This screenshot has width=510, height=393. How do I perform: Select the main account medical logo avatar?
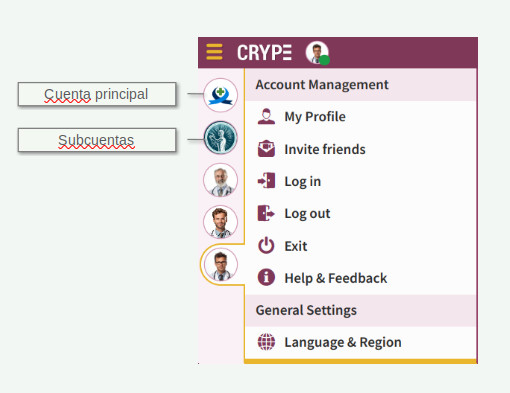(220, 95)
